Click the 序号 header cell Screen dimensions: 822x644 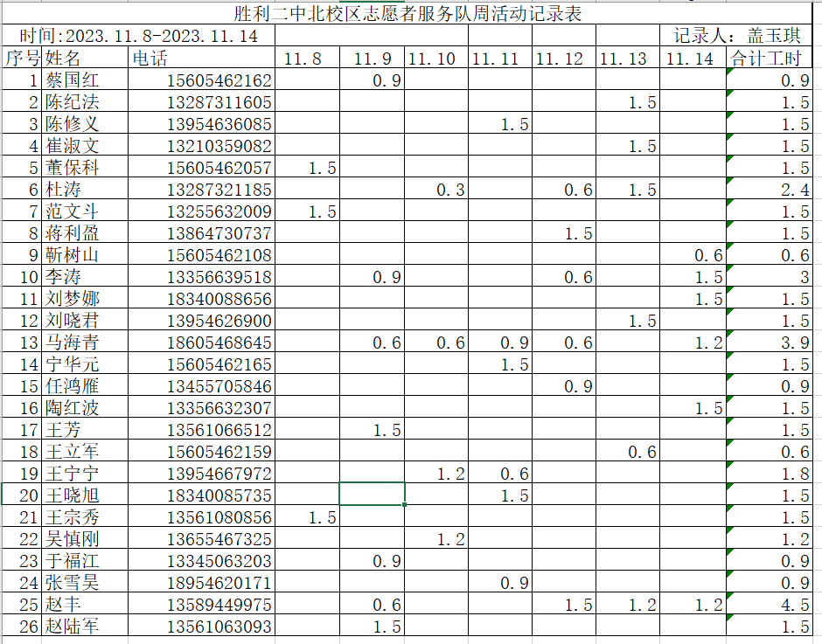tap(23, 58)
